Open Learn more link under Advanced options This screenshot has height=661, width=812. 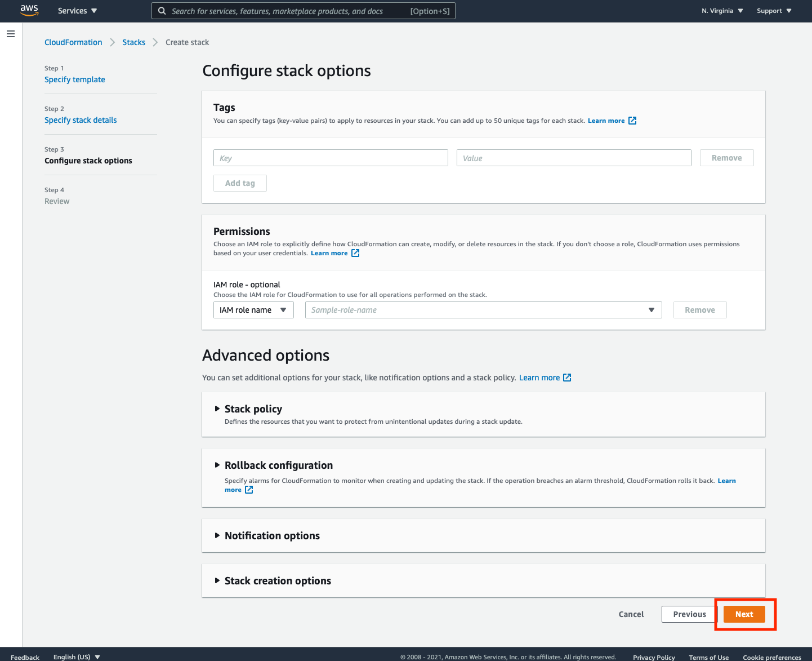pos(539,378)
